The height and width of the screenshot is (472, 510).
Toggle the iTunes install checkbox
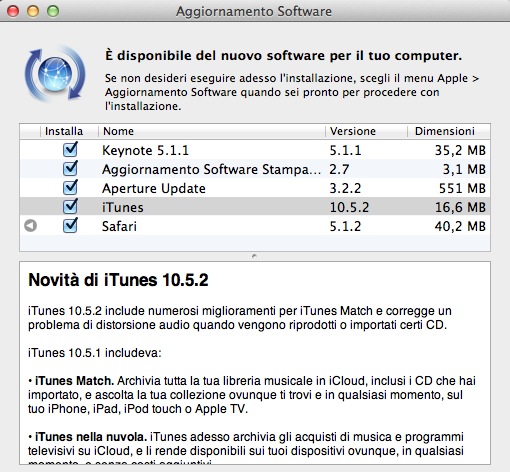coord(70,207)
